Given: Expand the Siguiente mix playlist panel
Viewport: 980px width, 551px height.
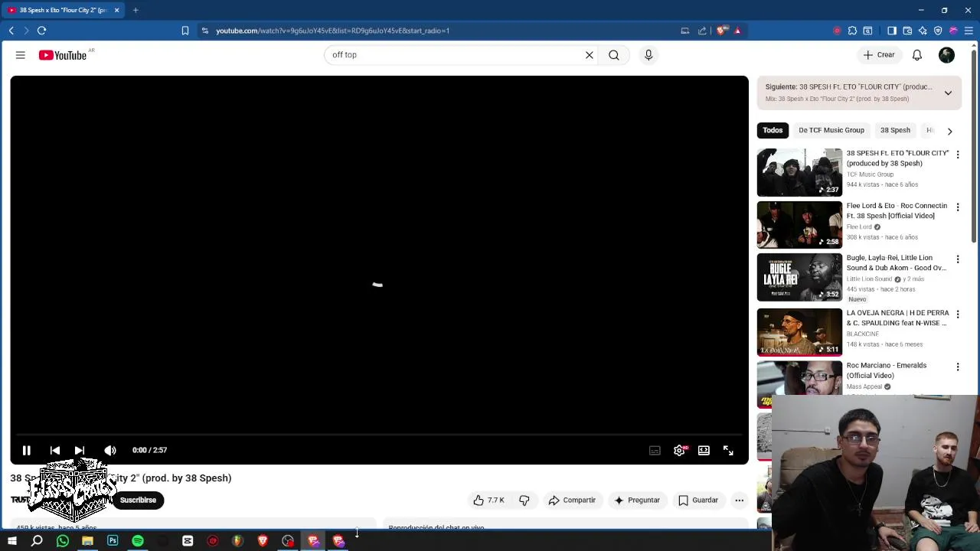Looking at the screenshot, I should coord(948,93).
